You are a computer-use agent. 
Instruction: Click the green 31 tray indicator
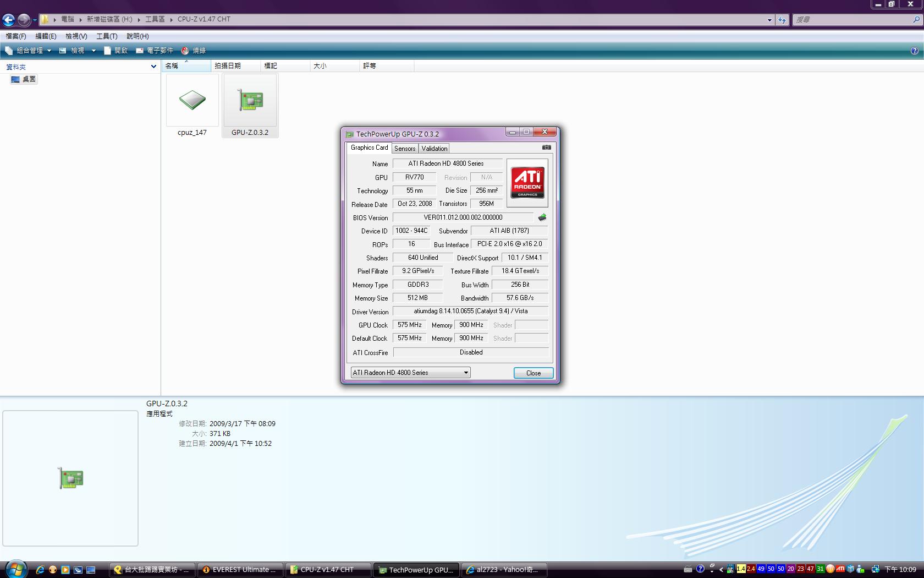[820, 569]
